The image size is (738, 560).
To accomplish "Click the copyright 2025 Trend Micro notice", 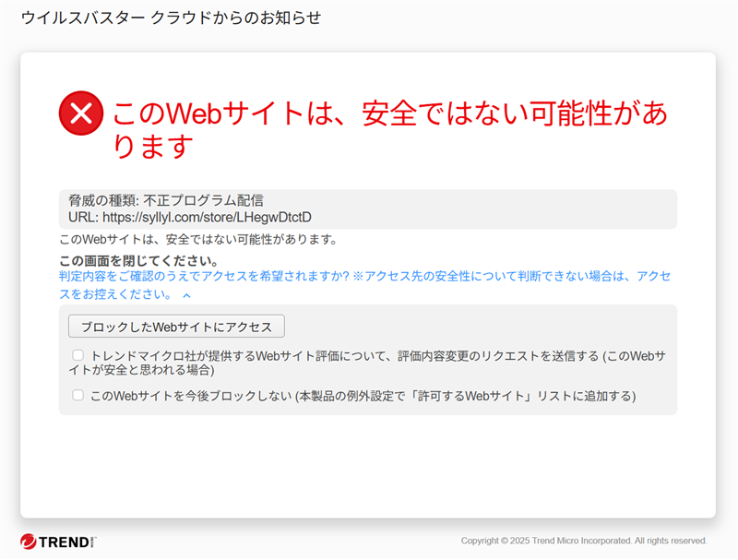I will 584,541.
